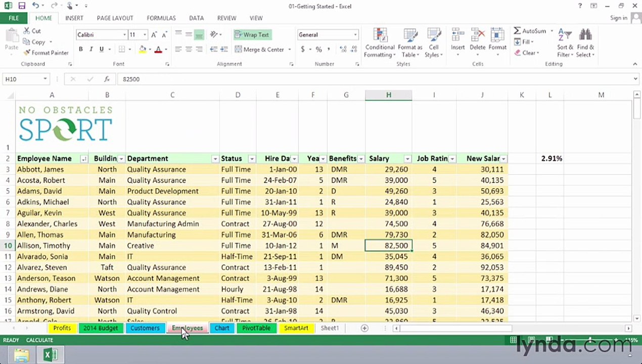
Task: Click Delete cells icon
Action: [x=477, y=35]
